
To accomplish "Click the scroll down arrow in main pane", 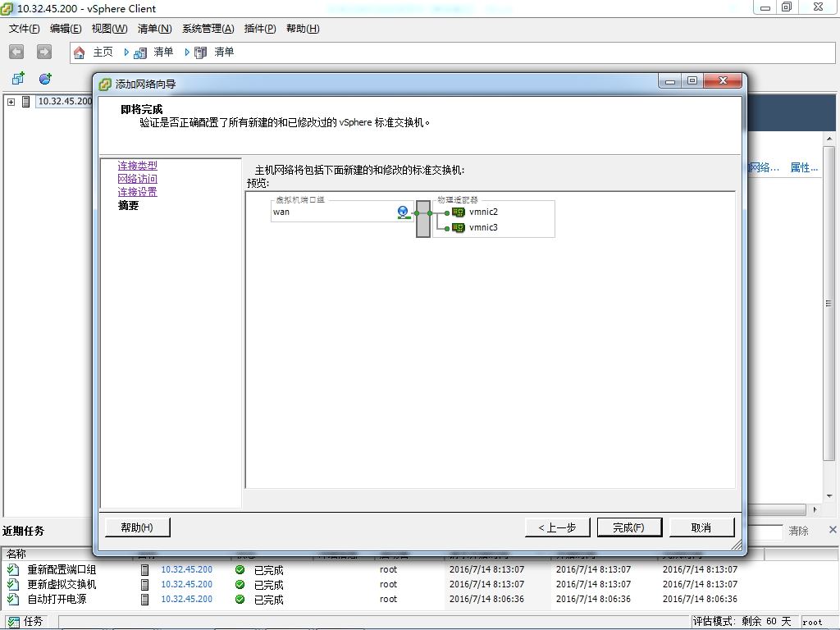I will (x=829, y=496).
